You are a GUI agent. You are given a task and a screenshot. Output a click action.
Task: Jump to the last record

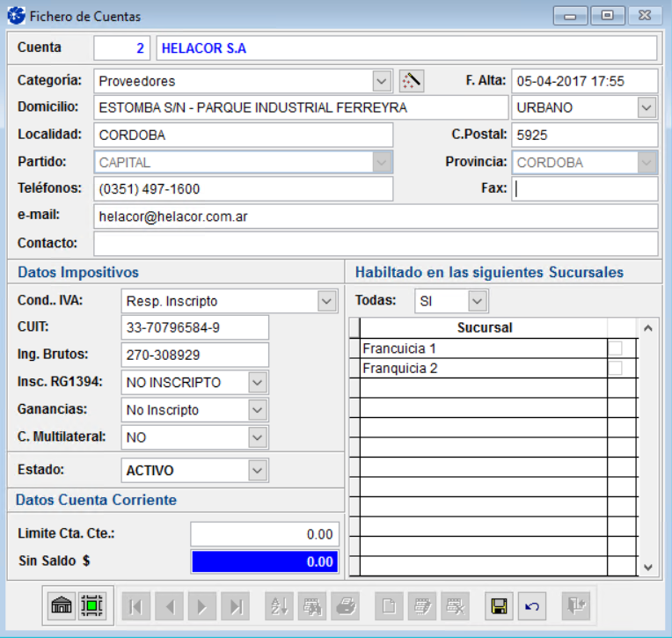coord(235,606)
